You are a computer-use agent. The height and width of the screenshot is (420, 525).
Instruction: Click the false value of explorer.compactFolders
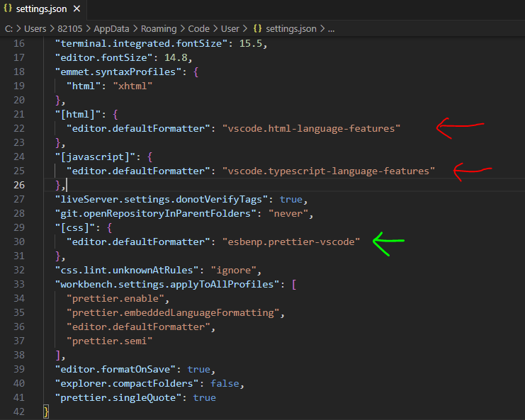(x=225, y=383)
